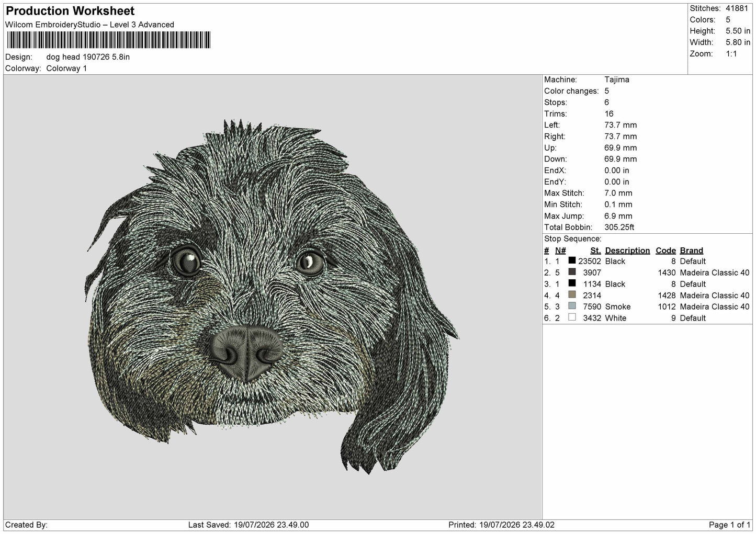Click the black swatch in stop 3
Screen dimensions: 756x534
[x=572, y=283]
